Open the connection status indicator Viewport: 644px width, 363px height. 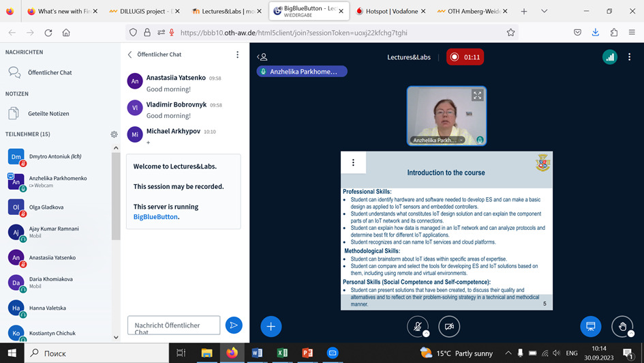(609, 57)
